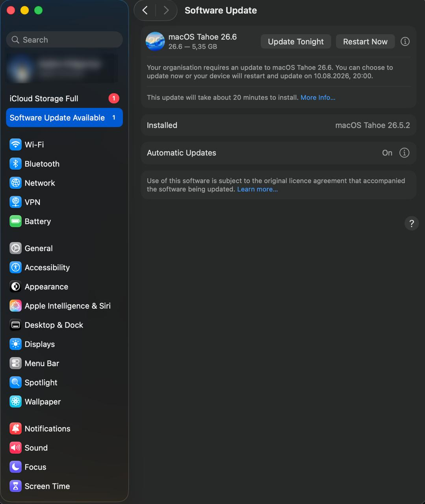Open Apple Intelligence & Siri icon
Screen dimensions: 425x504
[15, 306]
